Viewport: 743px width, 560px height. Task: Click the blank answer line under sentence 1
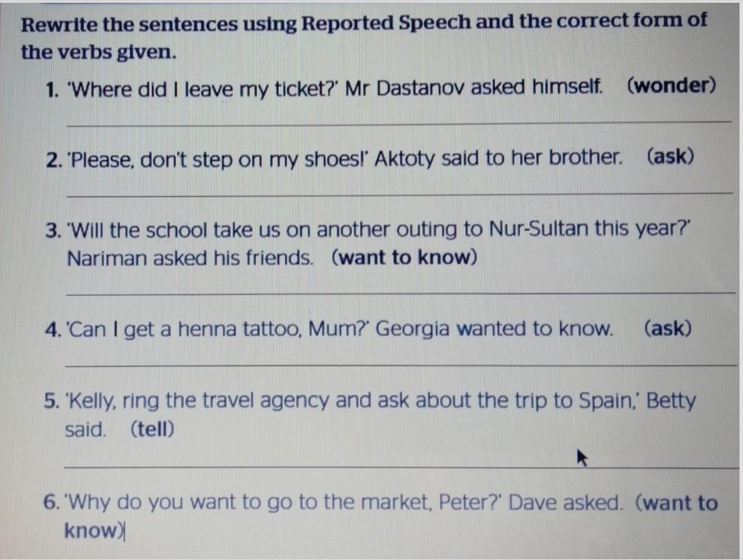(399, 124)
